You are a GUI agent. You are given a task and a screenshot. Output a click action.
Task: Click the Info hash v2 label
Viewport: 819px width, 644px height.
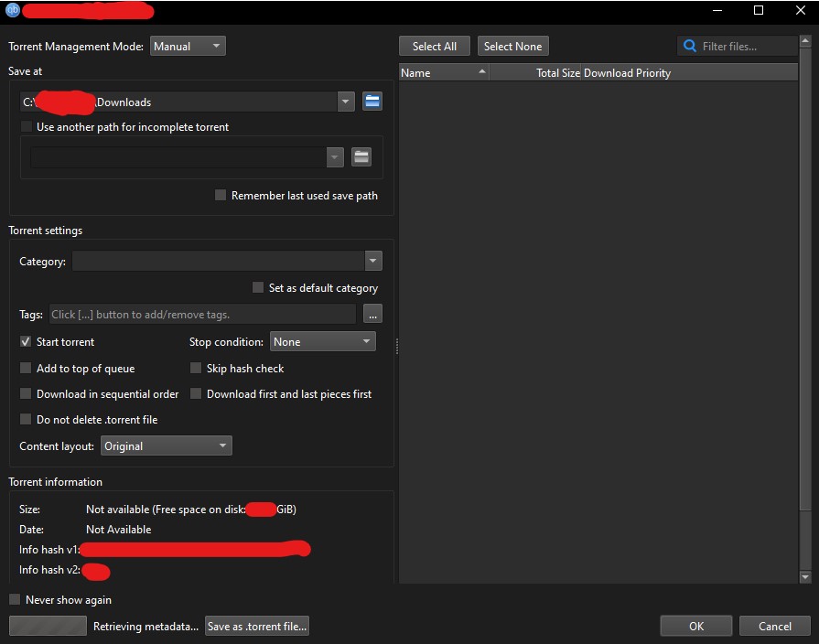pyautogui.click(x=49, y=570)
